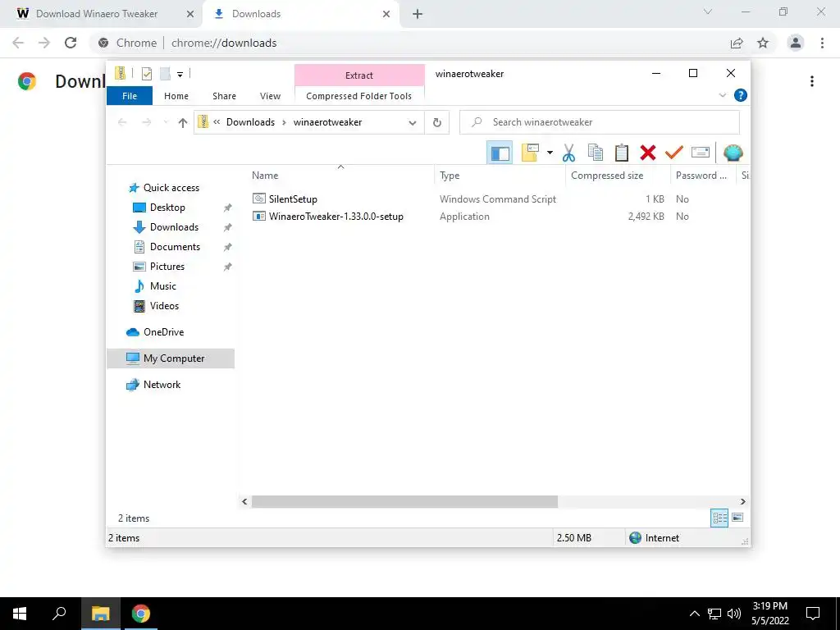Click the Refresh button next to address bar
The height and width of the screenshot is (630, 840).
(437, 123)
